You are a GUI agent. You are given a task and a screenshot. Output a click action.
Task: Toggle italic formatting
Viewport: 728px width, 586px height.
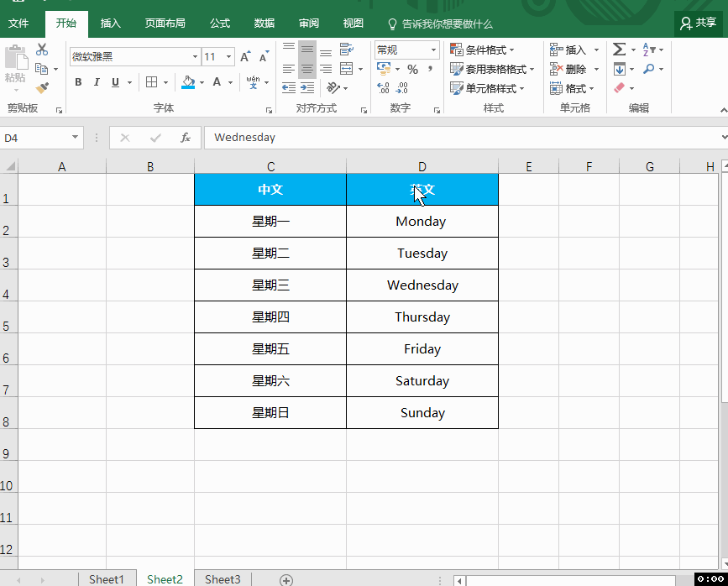[x=97, y=82]
